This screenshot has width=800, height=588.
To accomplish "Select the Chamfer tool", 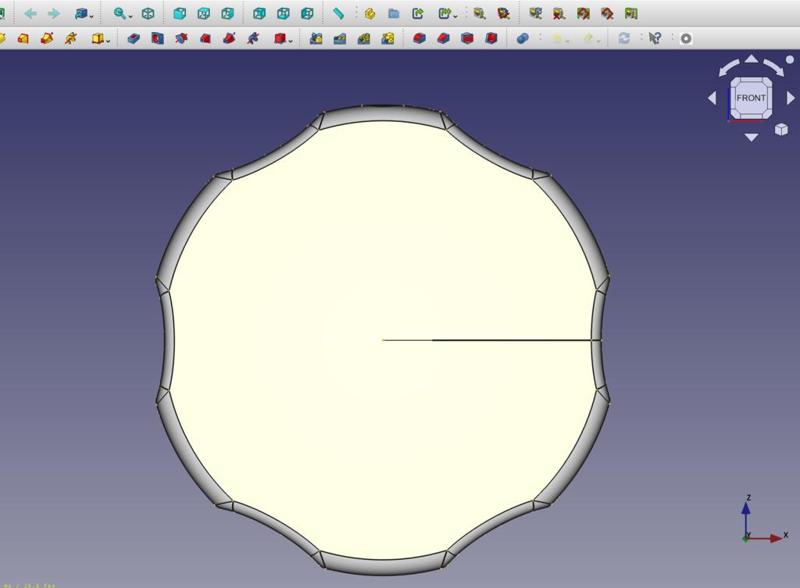I will pyautogui.click(x=443, y=38).
